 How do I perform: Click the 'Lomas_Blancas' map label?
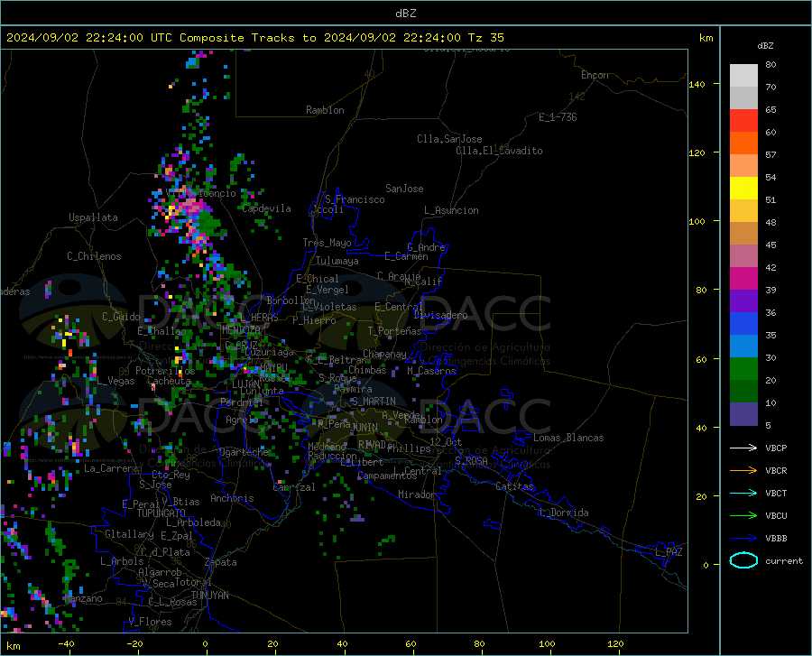click(x=568, y=438)
